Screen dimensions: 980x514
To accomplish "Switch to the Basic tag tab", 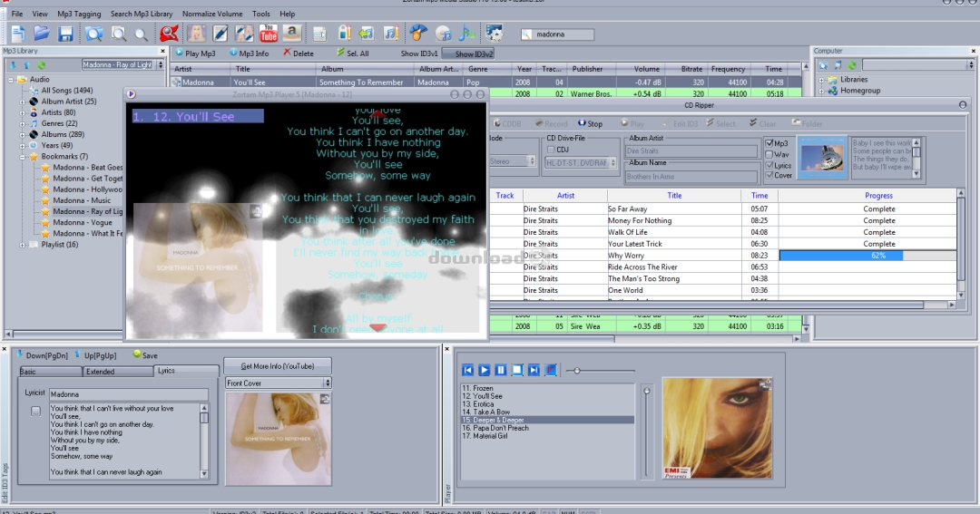I will pyautogui.click(x=51, y=372).
